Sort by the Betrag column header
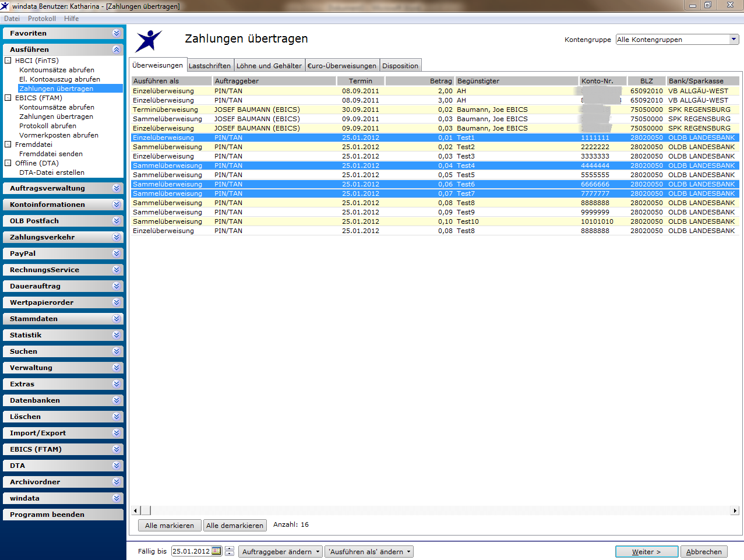 pyautogui.click(x=419, y=81)
